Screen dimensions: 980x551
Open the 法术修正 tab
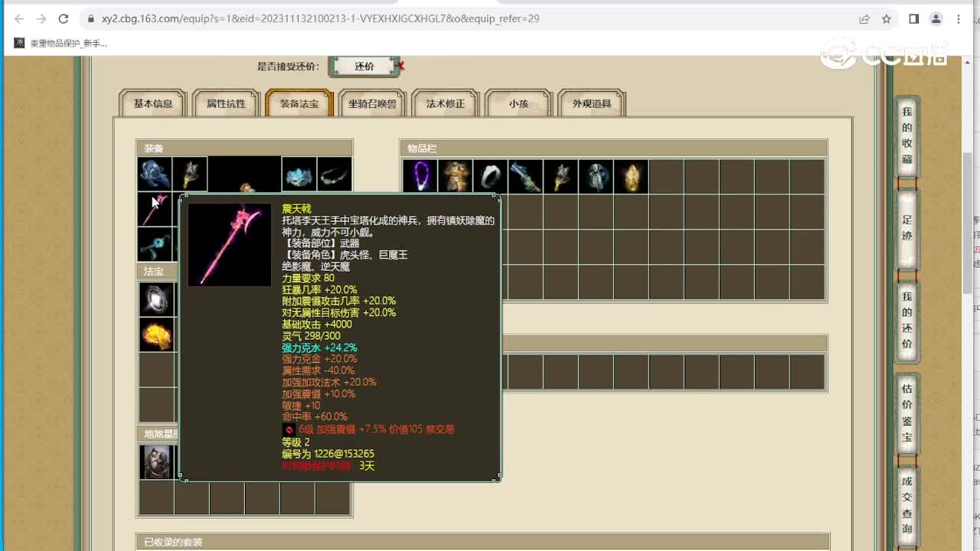[446, 103]
